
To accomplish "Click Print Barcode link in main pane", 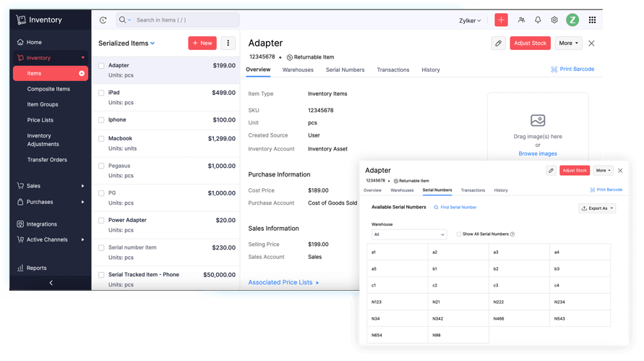I will 572,69.
